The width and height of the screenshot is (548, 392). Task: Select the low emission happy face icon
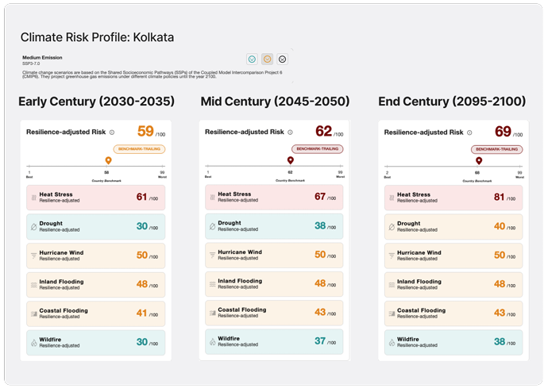point(252,59)
